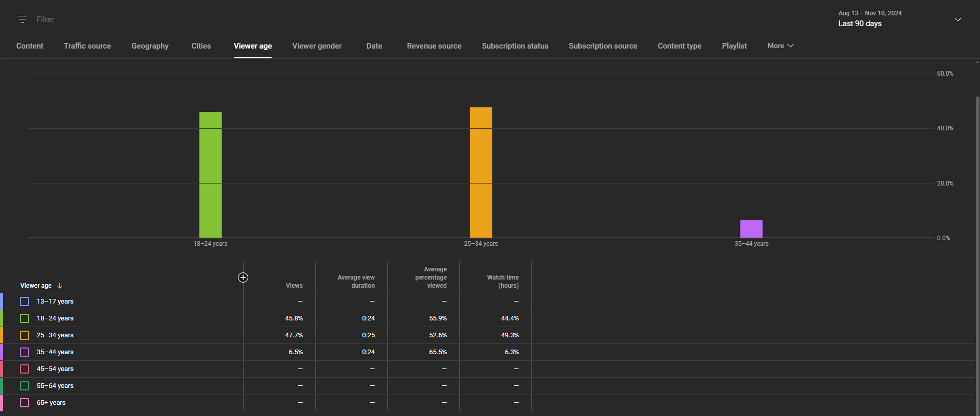980x416 pixels.
Task: Sort by the Views column header
Action: point(294,286)
